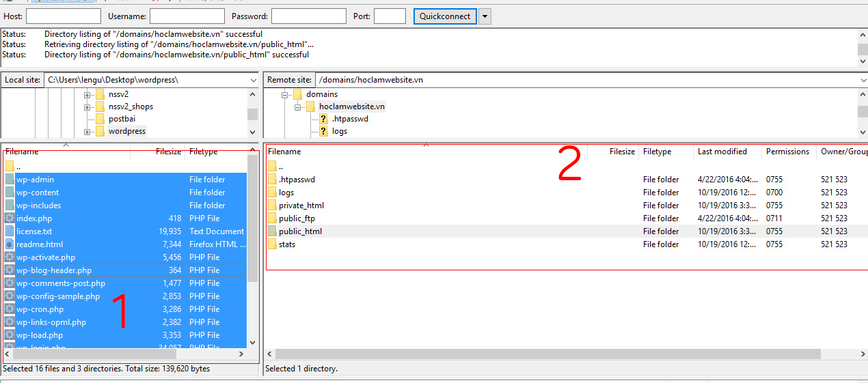Click the parent directory folder icon in remote list
The width and height of the screenshot is (868, 383).
[x=272, y=167]
